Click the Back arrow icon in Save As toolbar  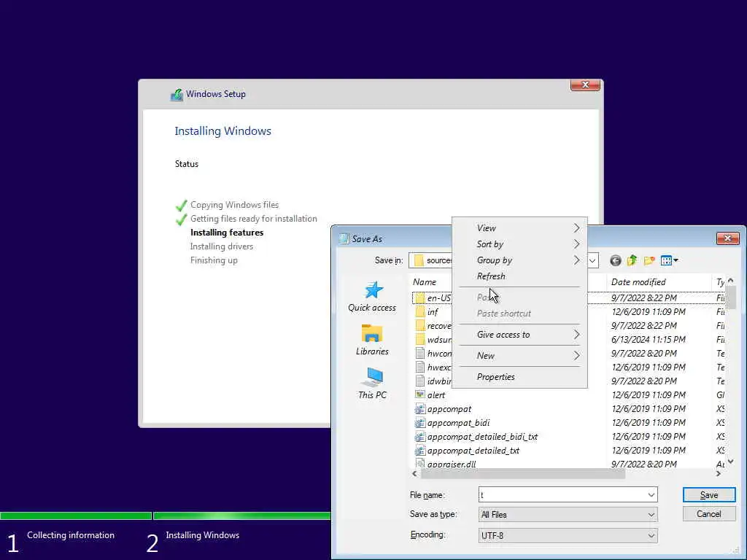click(616, 260)
